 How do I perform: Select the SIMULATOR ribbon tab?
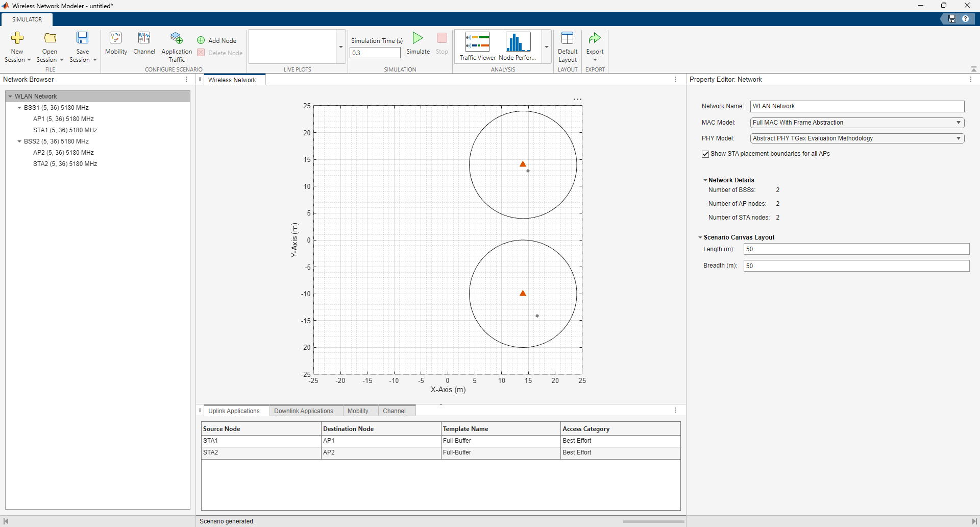27,19
